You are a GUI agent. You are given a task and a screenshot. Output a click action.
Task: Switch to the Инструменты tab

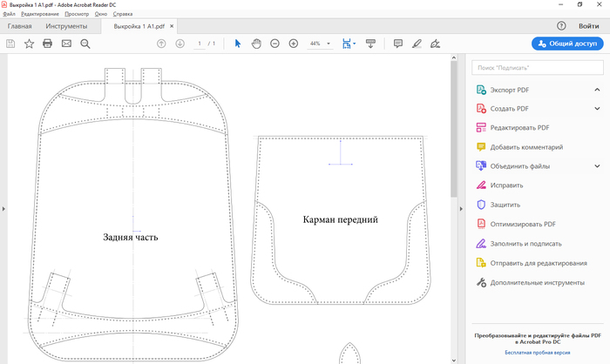66,27
